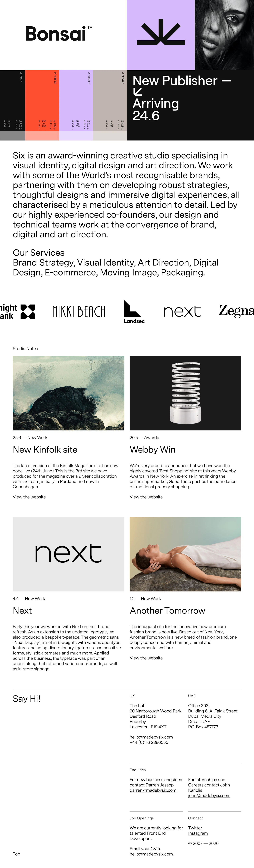Follow View the website under New Kinfolk site
Image resolution: width=254 pixels, height=868 pixels.
pyautogui.click(x=29, y=497)
